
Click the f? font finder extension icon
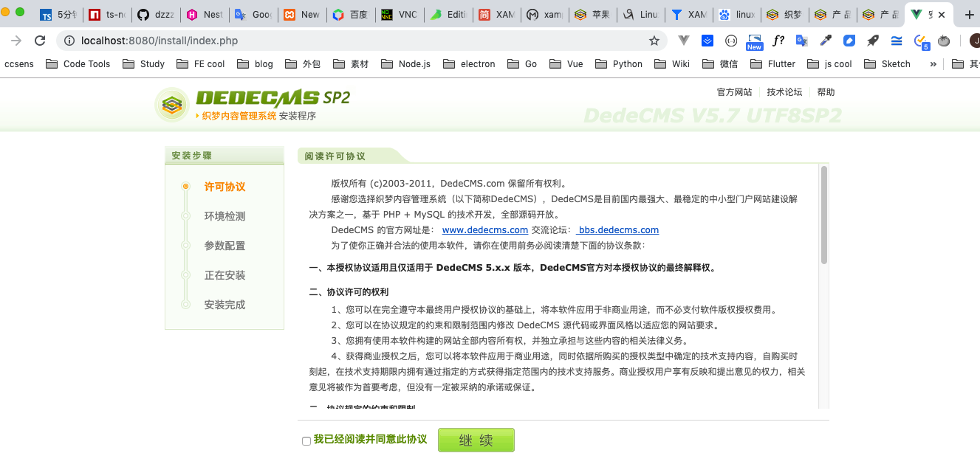point(778,41)
